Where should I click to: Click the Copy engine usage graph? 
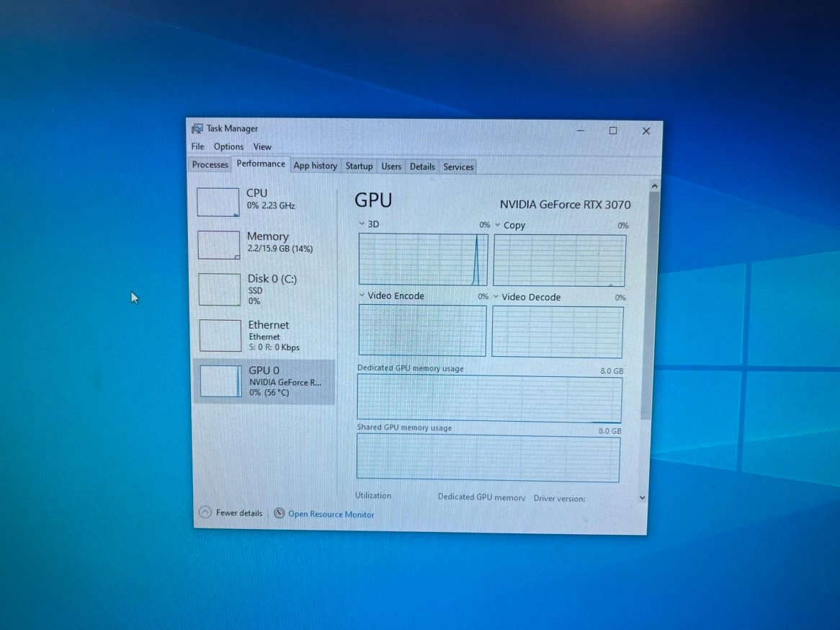[x=559, y=261]
